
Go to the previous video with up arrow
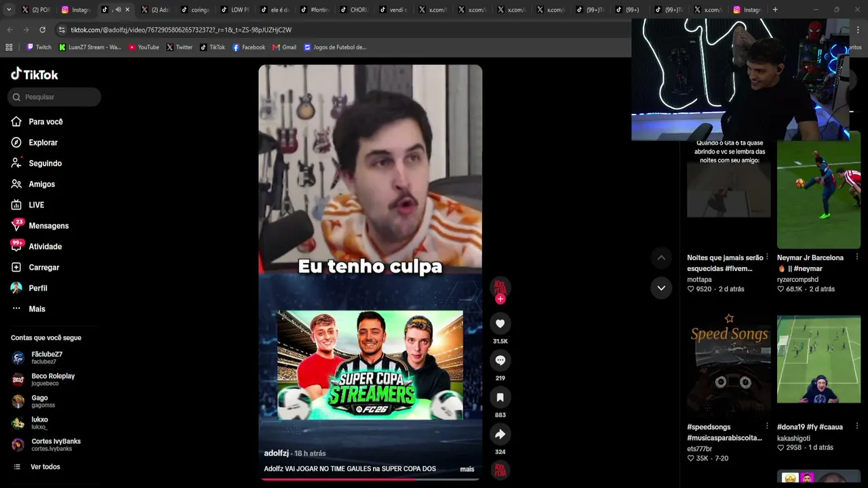tap(661, 258)
